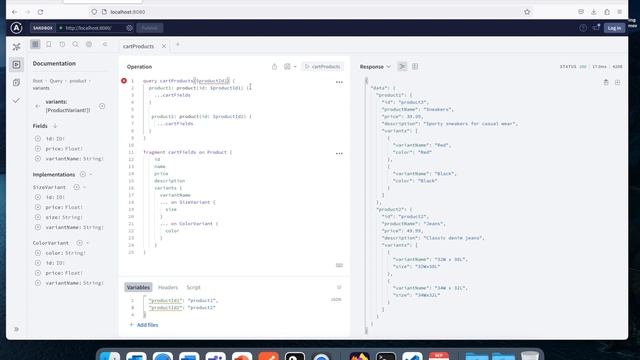The image size is (640, 360).
Task: Add a new operation tab with plus icon
Action: tap(178, 44)
